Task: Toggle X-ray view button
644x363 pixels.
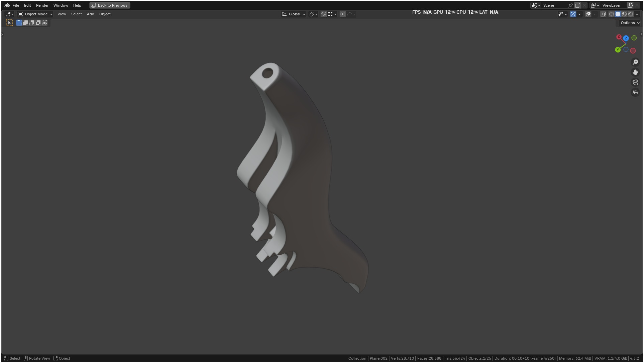Action: pyautogui.click(x=603, y=14)
